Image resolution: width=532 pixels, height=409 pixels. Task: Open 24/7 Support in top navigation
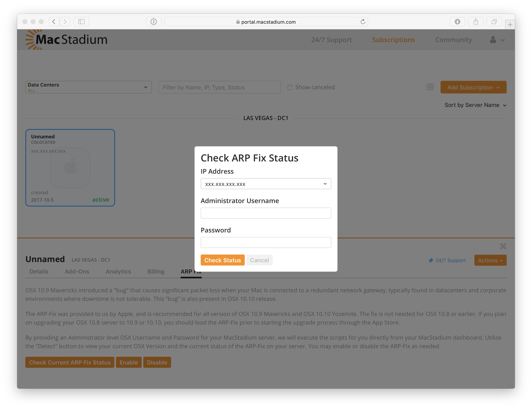click(x=331, y=40)
